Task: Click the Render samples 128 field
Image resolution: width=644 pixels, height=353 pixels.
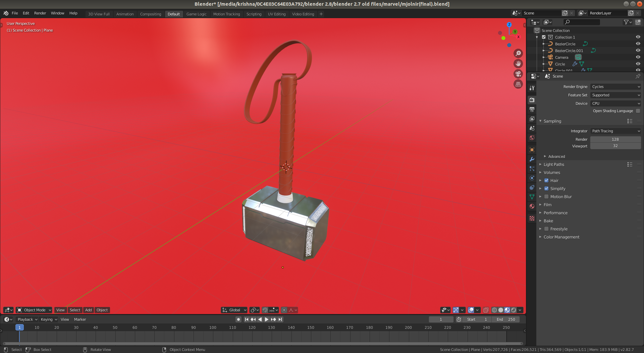Action: [615, 139]
